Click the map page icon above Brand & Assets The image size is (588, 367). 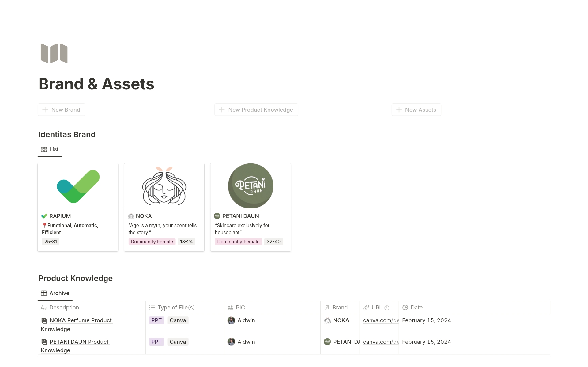[x=54, y=53]
